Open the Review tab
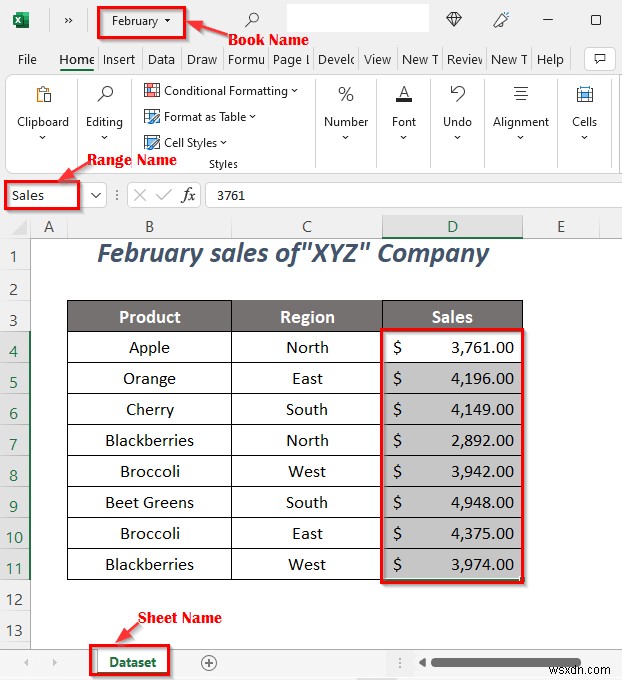The height and width of the screenshot is (680, 622). click(465, 59)
